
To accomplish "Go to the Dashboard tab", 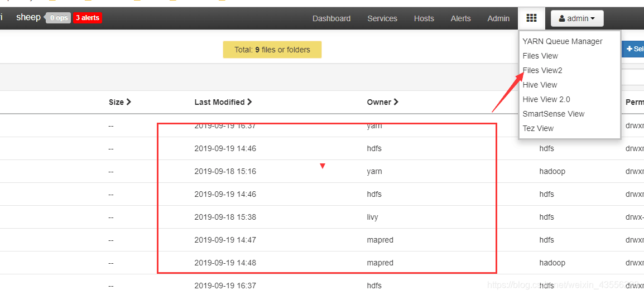I will point(331,18).
